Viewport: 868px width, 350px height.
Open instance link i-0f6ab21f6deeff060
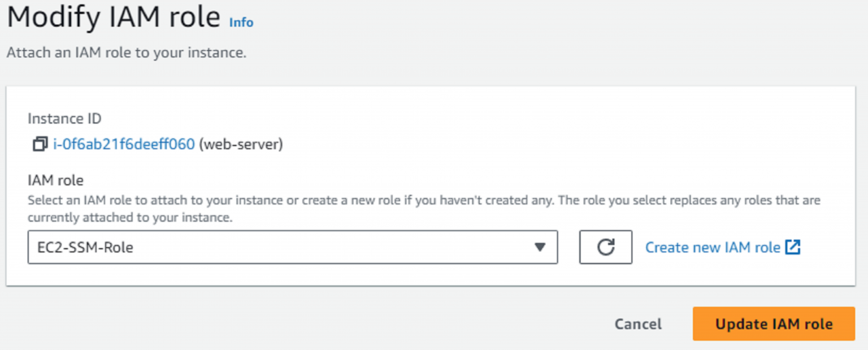(x=124, y=145)
